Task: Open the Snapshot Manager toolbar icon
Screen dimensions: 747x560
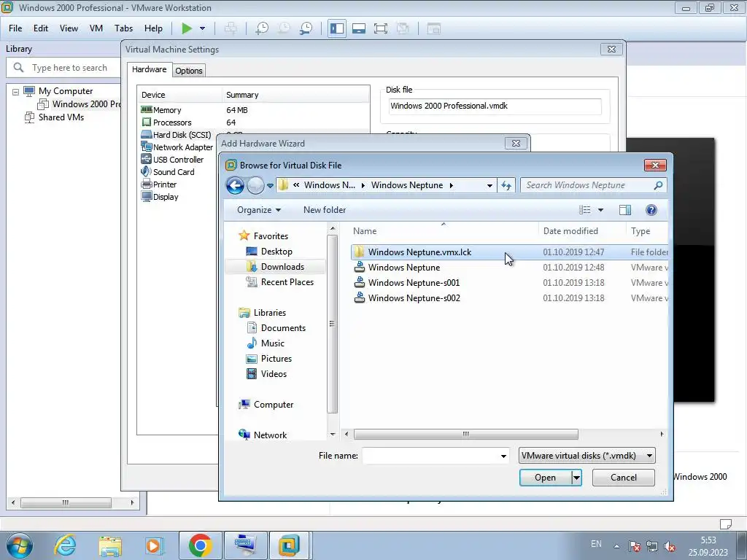Action: (306, 28)
